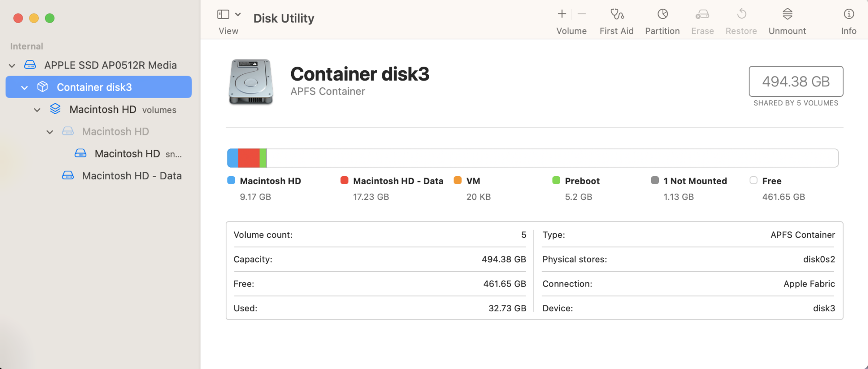
Task: Click blue segment of usage bar
Action: click(x=233, y=158)
